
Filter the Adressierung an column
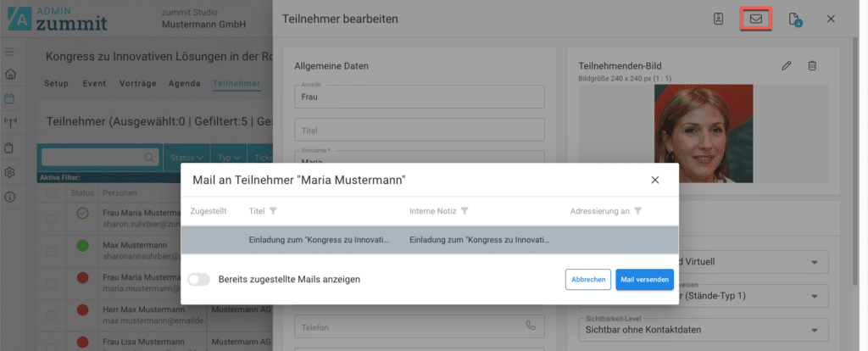(x=637, y=210)
